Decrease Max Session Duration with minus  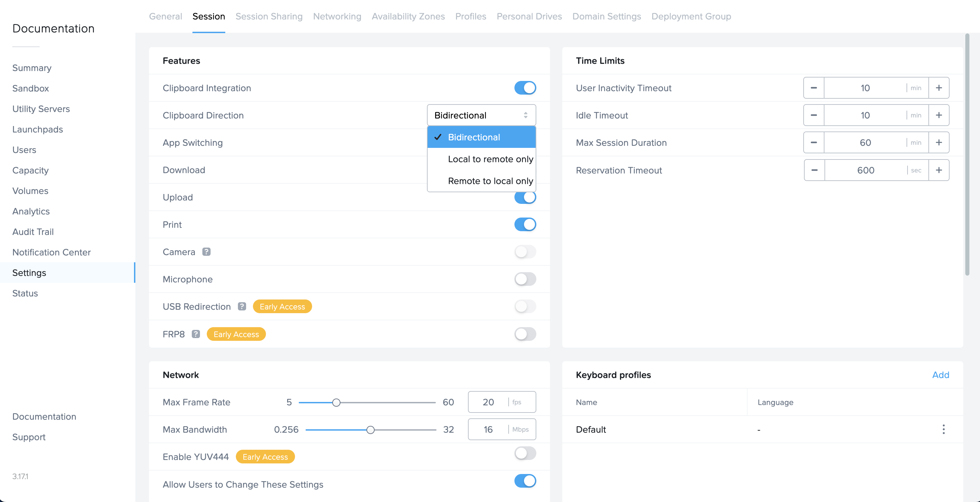(814, 142)
